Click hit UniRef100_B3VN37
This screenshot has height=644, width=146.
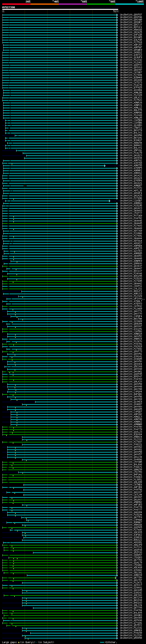(131, 140)
